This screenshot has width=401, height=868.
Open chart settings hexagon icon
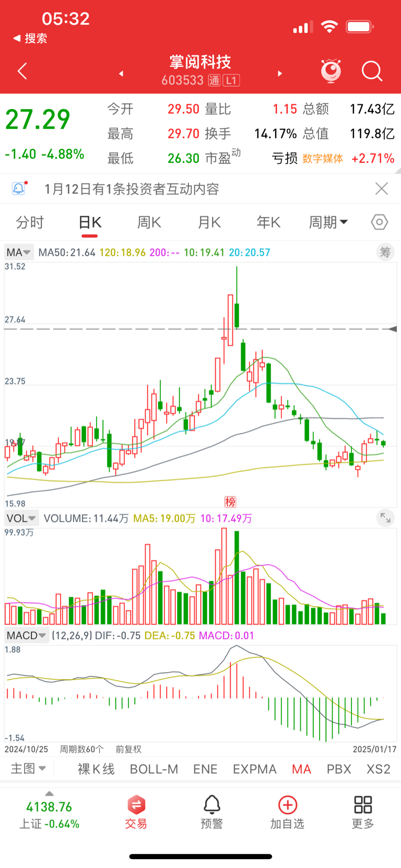click(380, 222)
